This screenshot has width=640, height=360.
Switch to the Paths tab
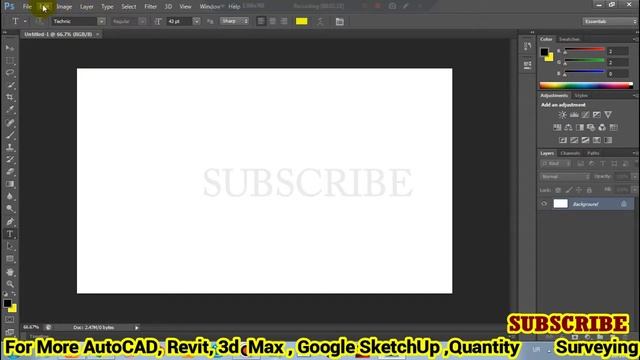point(593,153)
